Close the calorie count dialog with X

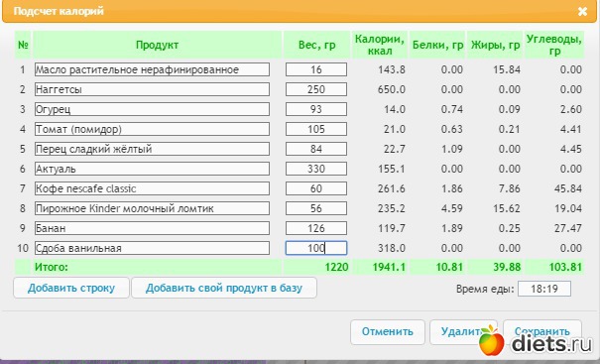pos(582,11)
